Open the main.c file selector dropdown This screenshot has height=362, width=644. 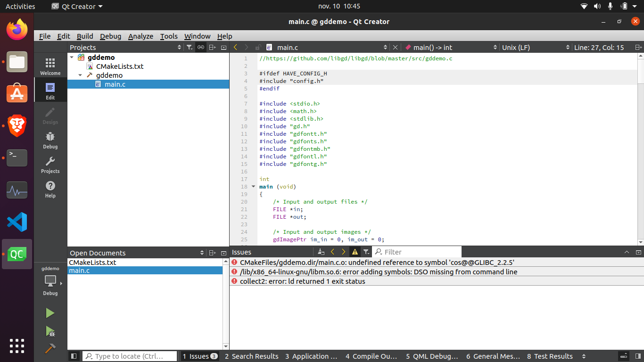(326, 47)
